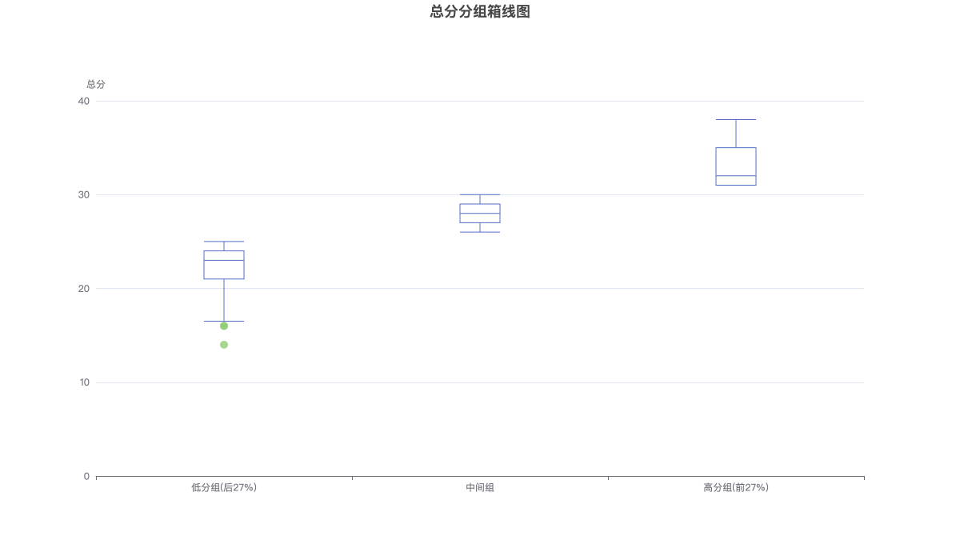
Task: Click the y-axis name 总分
Action: pyautogui.click(x=96, y=84)
